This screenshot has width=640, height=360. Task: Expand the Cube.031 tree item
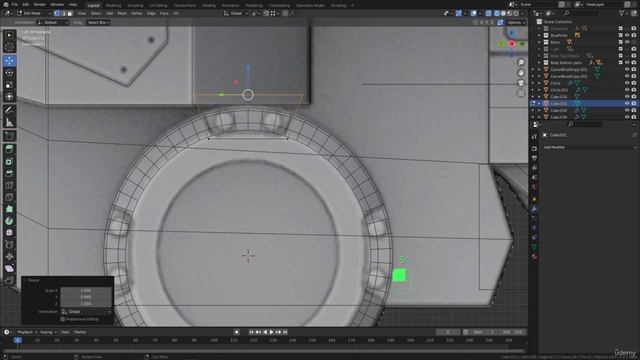[539, 104]
